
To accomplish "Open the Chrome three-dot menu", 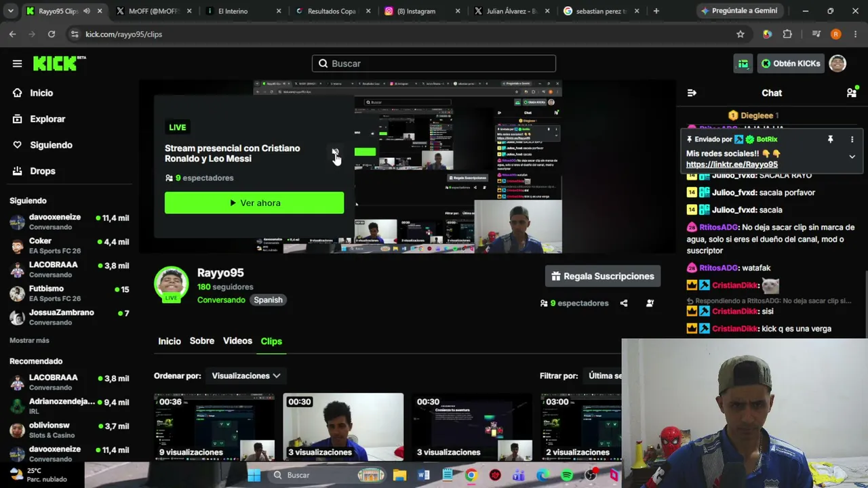I will tap(855, 34).
